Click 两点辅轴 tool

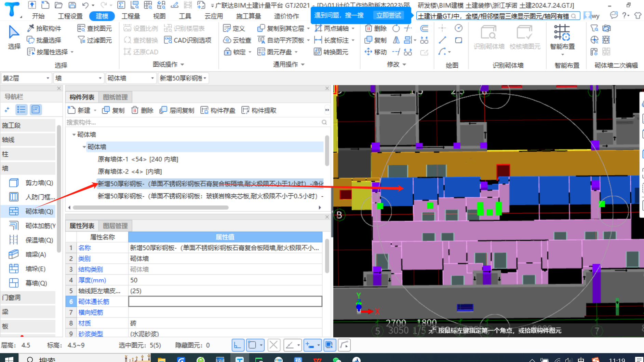click(x=332, y=28)
